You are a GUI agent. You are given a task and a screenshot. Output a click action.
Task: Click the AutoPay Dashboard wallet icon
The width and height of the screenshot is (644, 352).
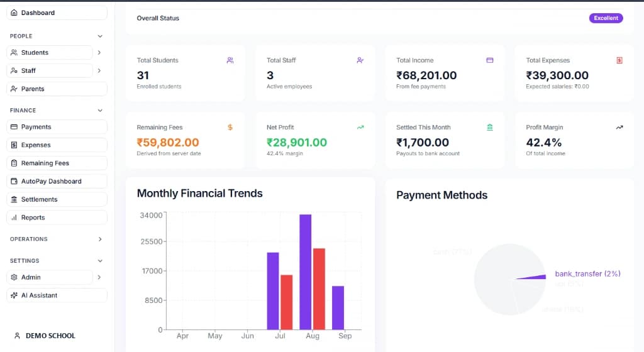pyautogui.click(x=14, y=181)
